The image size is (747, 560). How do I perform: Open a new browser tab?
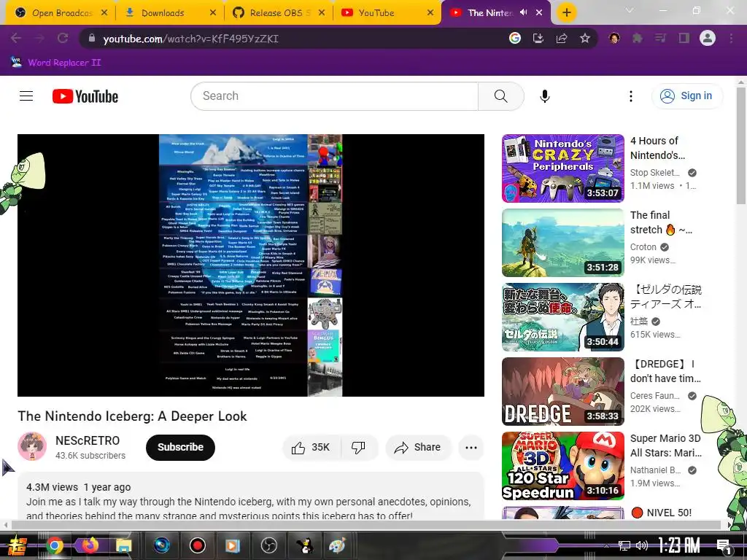pos(566,12)
